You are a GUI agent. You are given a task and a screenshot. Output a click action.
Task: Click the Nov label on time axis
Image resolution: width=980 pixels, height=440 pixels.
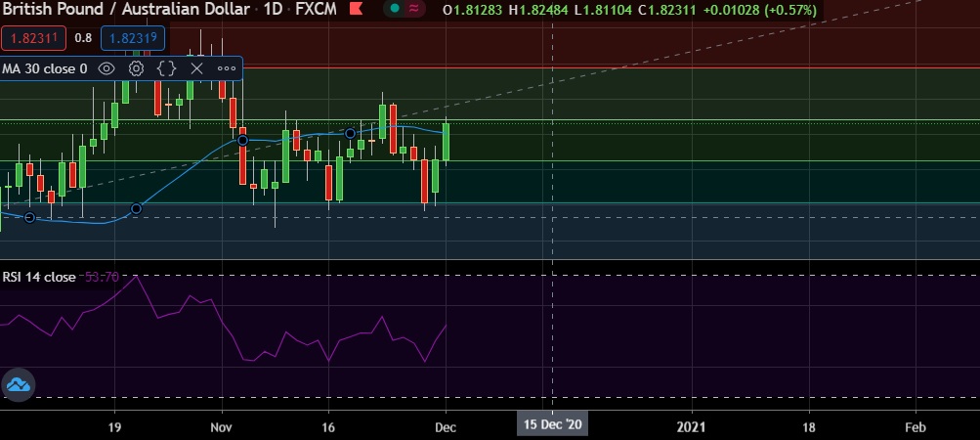click(222, 428)
